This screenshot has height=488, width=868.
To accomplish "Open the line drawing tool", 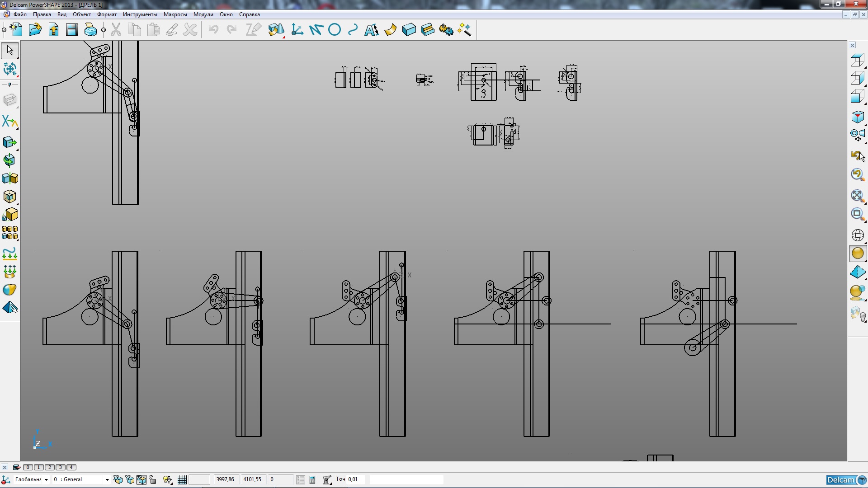I will [316, 30].
